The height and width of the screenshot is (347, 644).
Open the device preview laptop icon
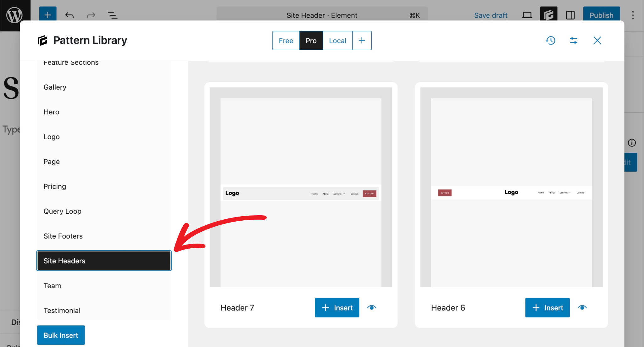[x=527, y=15]
